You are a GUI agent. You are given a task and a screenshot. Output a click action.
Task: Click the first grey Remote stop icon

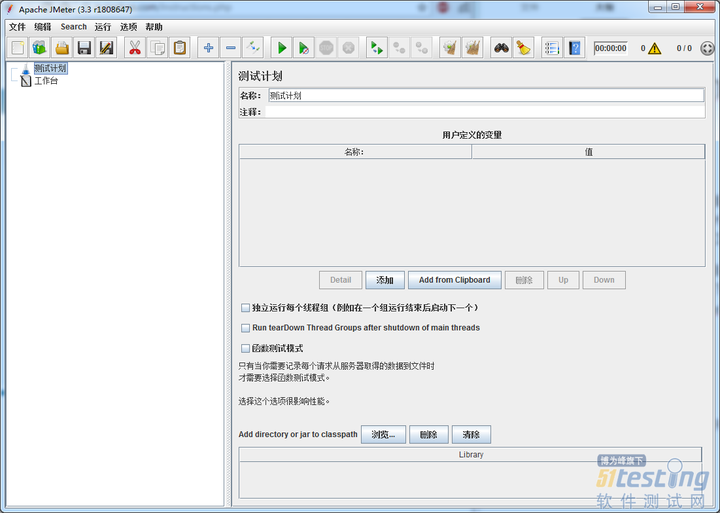399,48
